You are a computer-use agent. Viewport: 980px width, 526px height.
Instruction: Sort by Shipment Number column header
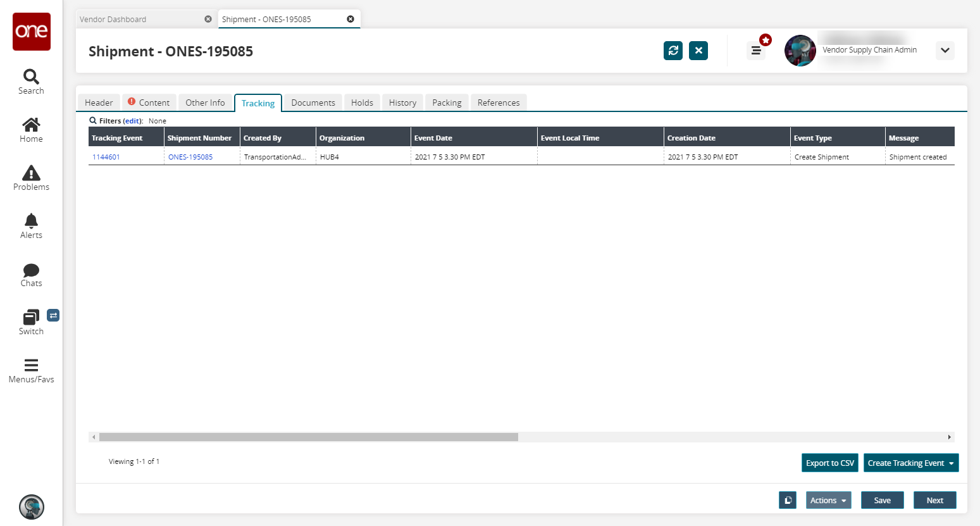tap(202, 138)
